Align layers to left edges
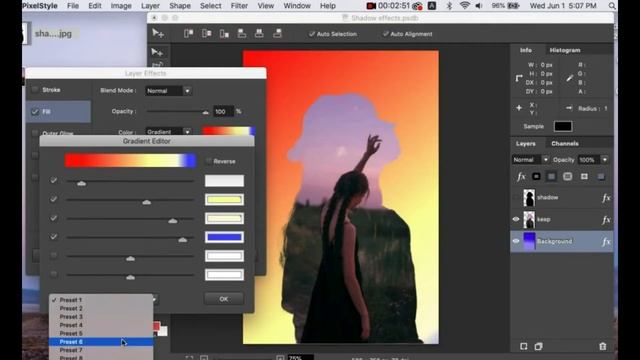 188,33
